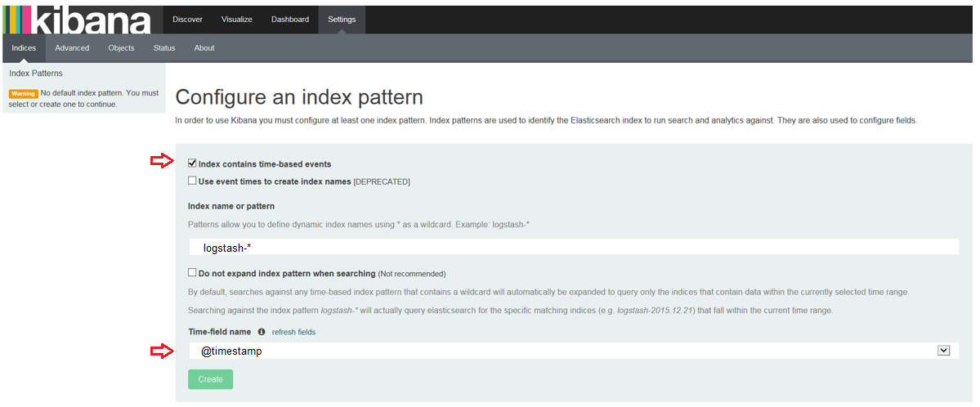The width and height of the screenshot is (980, 407).
Task: Click the Time-field name label
Action: point(219,332)
